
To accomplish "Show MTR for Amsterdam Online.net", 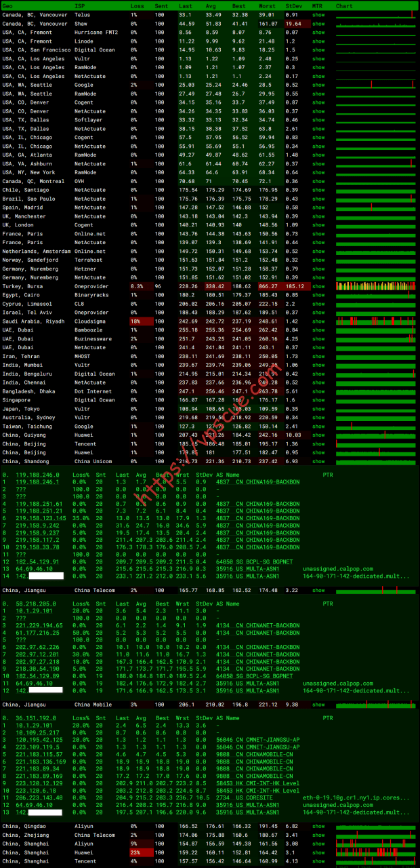I will pyautogui.click(x=318, y=251).
